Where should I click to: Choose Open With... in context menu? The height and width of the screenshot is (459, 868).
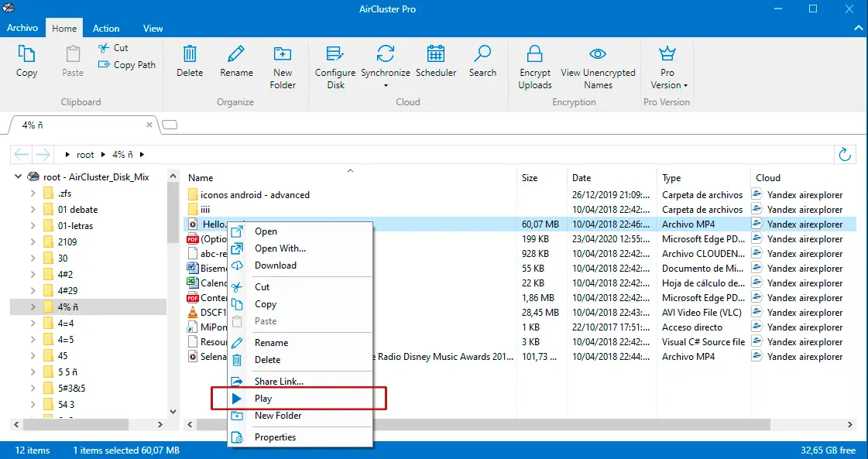pos(300,248)
